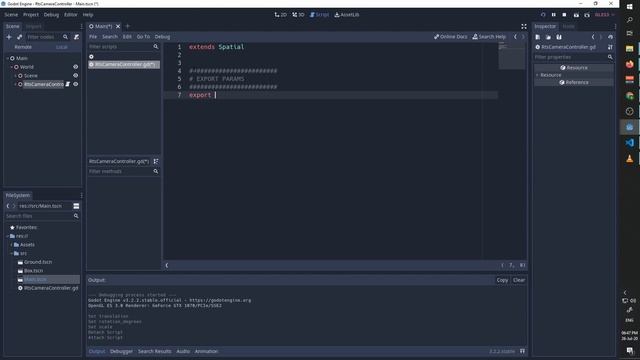Open script editor File menu
Image resolution: width=640 pixels, height=360 pixels.
93,37
